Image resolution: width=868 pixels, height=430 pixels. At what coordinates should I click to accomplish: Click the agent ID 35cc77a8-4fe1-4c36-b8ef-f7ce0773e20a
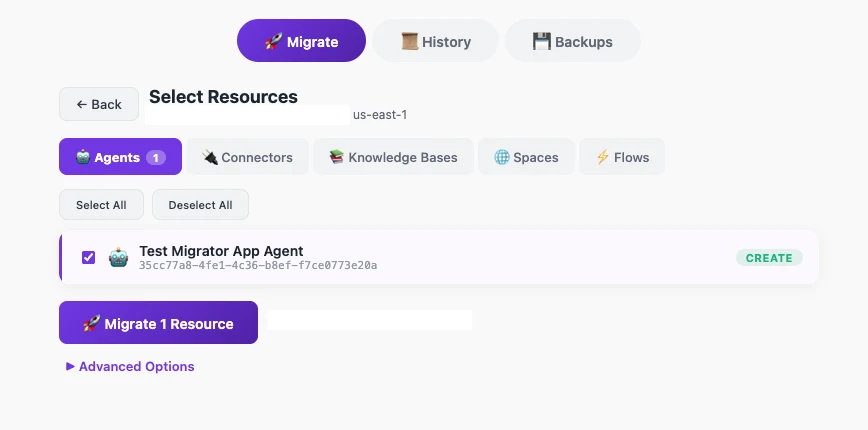pos(258,266)
